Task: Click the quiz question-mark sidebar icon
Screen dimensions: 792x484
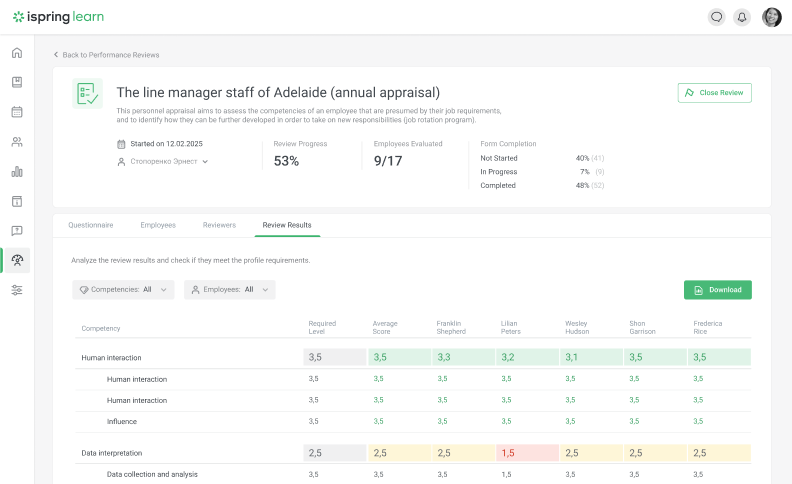Action: pos(17,231)
